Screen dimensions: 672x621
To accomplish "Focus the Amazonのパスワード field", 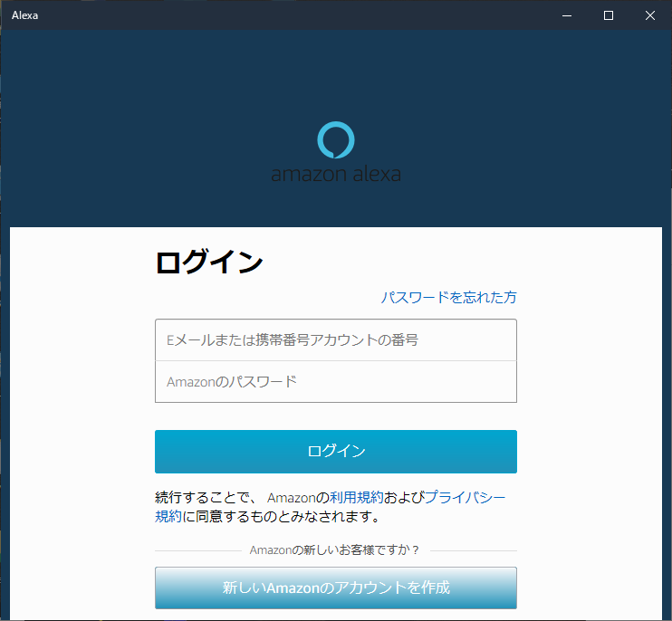I will coord(336,382).
